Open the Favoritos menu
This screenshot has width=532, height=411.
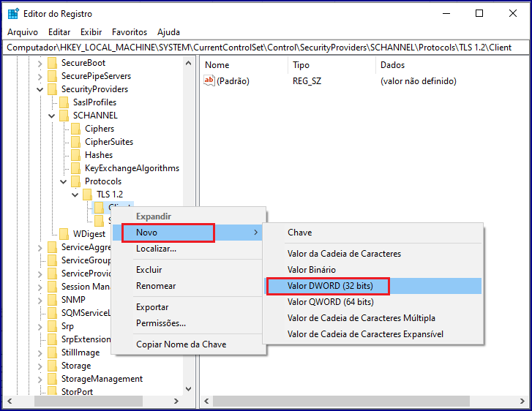[x=130, y=32]
